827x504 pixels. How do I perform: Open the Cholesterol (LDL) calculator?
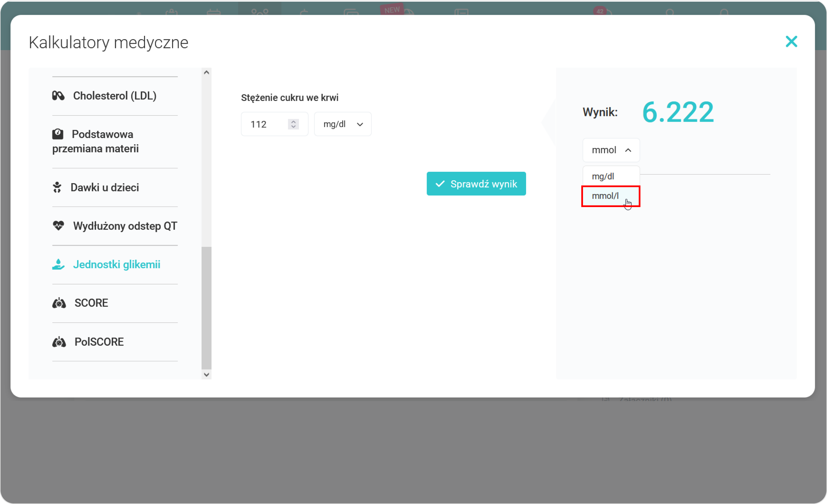[x=115, y=96]
